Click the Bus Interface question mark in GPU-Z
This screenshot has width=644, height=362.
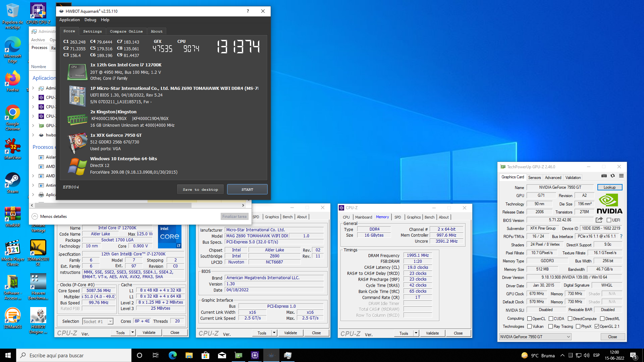click(x=621, y=236)
